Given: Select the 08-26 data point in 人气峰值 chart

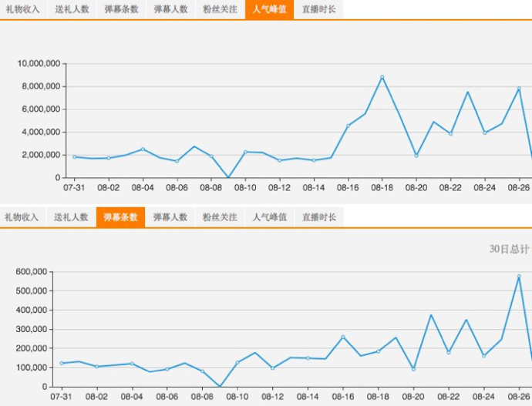Looking at the screenshot, I should coord(519,89).
